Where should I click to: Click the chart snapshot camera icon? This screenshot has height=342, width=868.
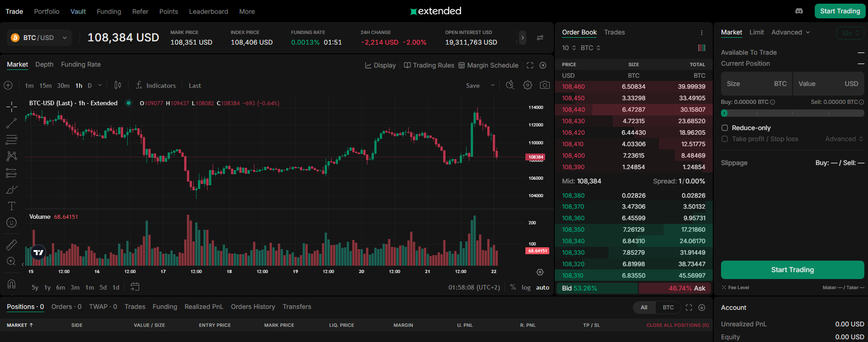pyautogui.click(x=545, y=85)
